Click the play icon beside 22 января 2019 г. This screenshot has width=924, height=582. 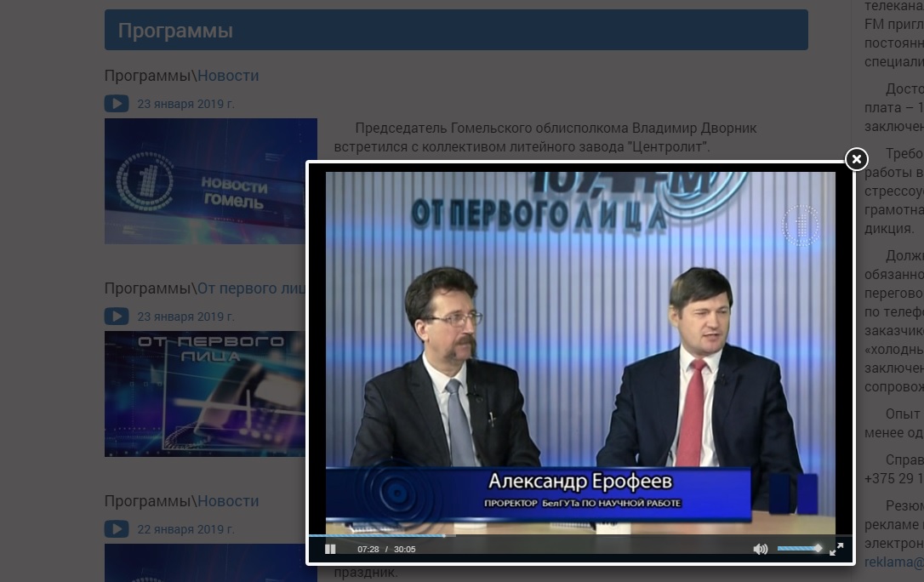[117, 529]
